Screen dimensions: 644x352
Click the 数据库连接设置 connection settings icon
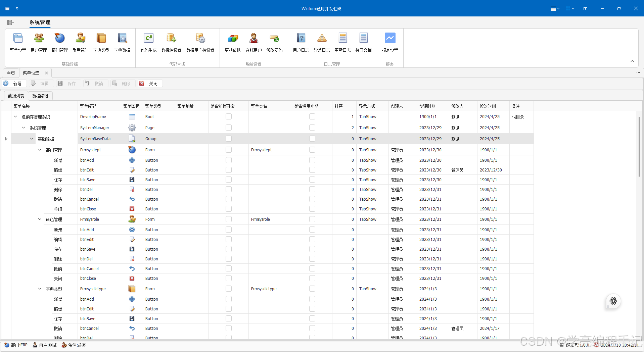pyautogui.click(x=200, y=42)
